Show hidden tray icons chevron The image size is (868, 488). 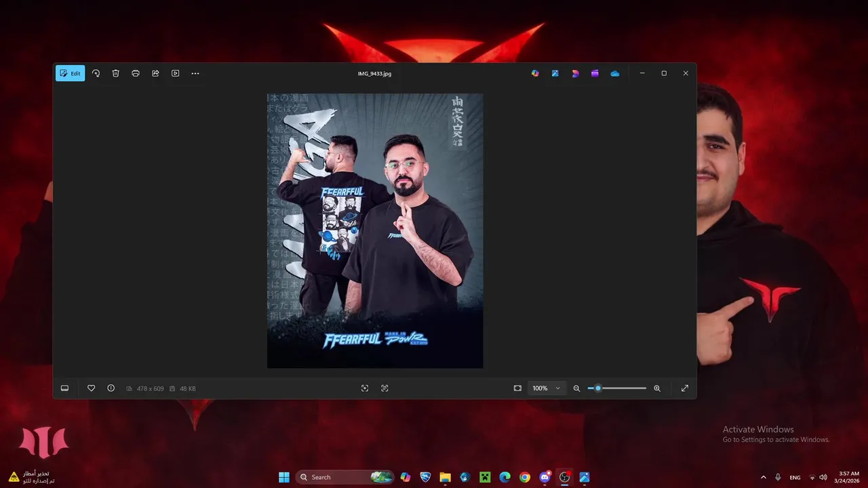click(764, 477)
